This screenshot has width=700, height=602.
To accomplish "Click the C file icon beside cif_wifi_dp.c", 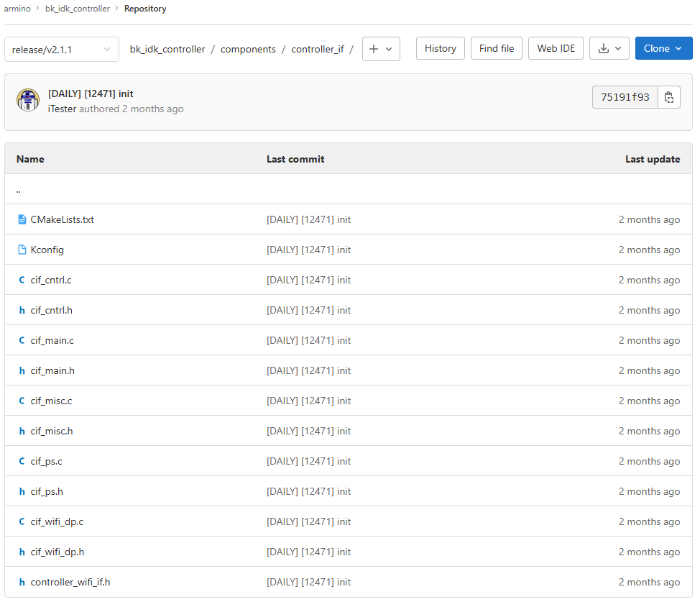I will pyautogui.click(x=21, y=521).
